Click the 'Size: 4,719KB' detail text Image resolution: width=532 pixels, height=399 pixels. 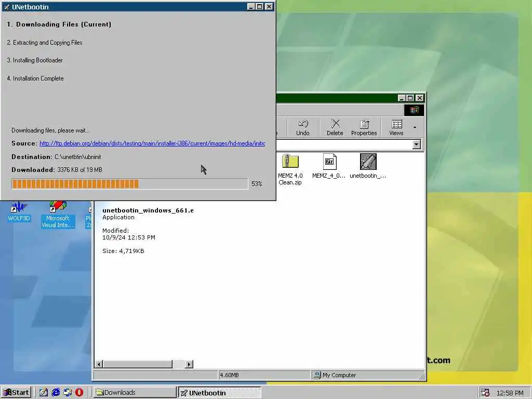coord(123,251)
